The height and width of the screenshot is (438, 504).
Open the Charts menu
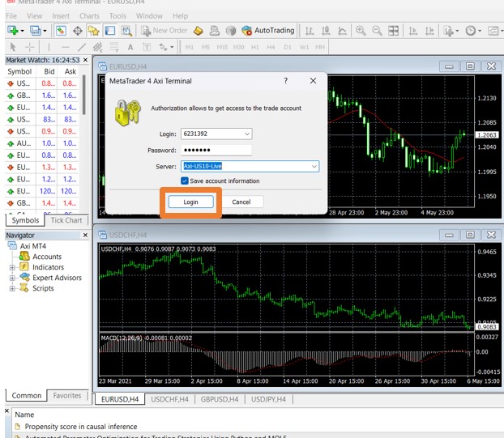[x=89, y=16]
